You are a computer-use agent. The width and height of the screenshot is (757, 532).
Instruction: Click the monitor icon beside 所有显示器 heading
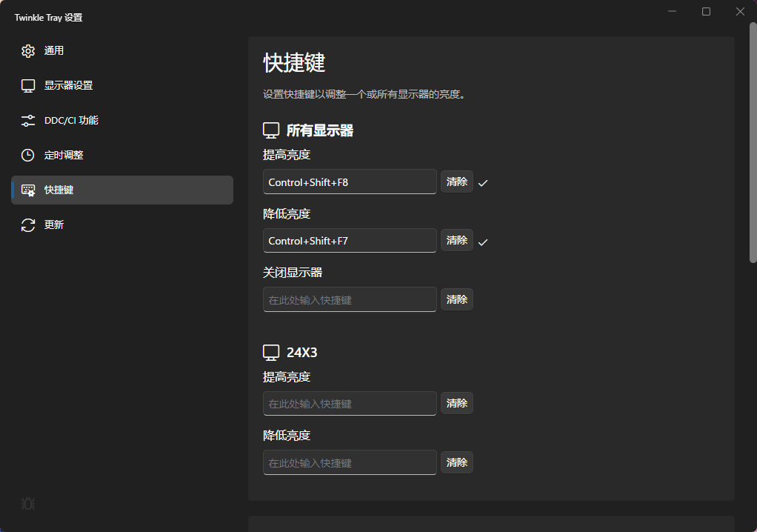[x=271, y=130]
